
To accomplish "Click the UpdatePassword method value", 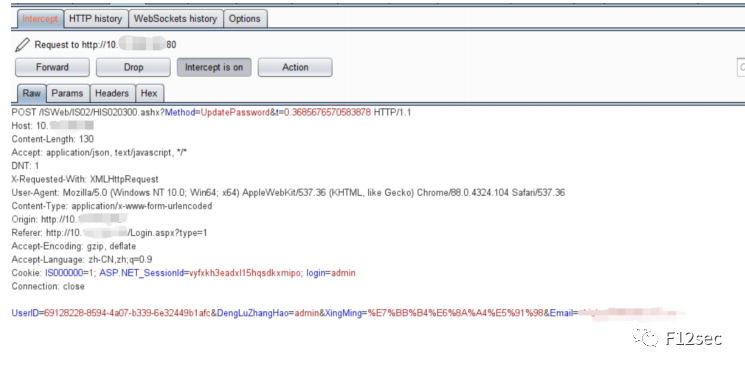I will [x=235, y=113].
